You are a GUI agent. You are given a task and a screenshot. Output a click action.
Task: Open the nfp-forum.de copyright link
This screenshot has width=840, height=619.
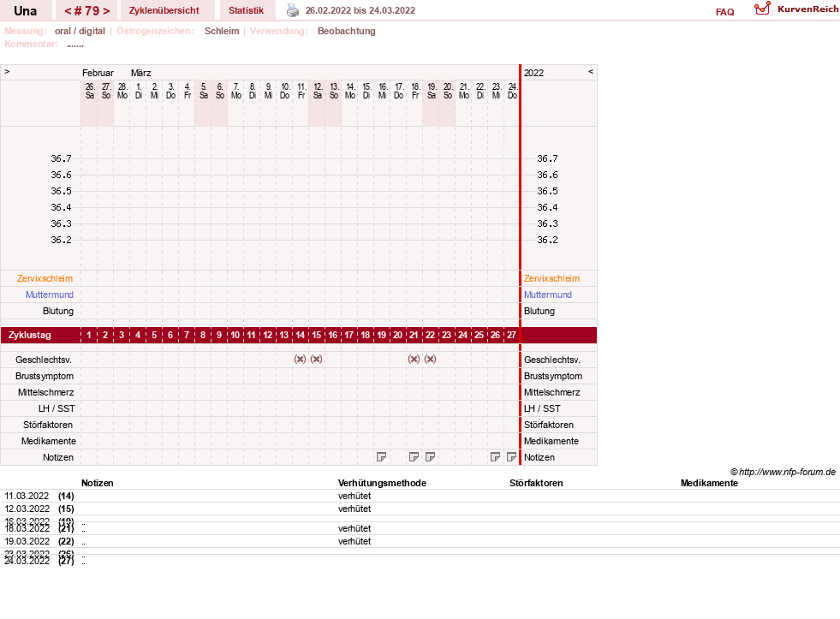[783, 472]
